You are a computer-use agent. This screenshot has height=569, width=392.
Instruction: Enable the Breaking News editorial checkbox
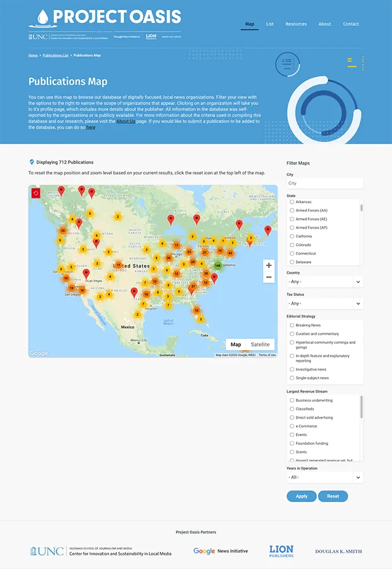pyautogui.click(x=292, y=325)
